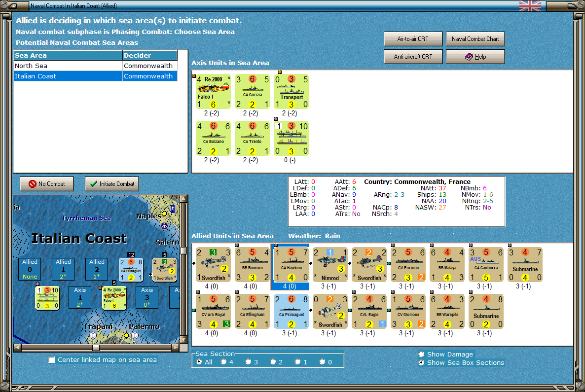Select sea section 2 radio button
This screenshot has width=585, height=392.
[273, 362]
